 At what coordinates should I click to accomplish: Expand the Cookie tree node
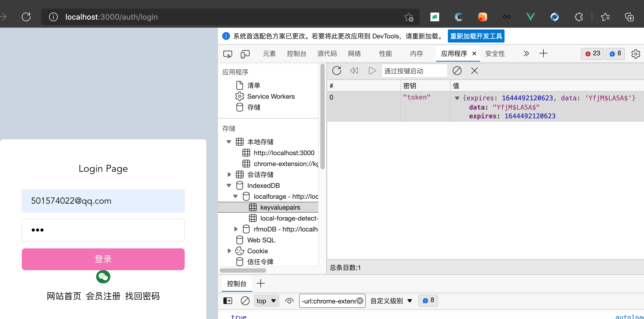229,251
